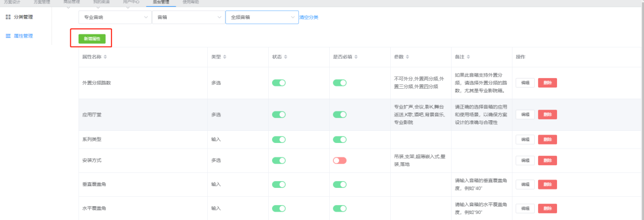Toggle 是否必填 switch for 垂直覆盖角
644x220 pixels.
340,185
